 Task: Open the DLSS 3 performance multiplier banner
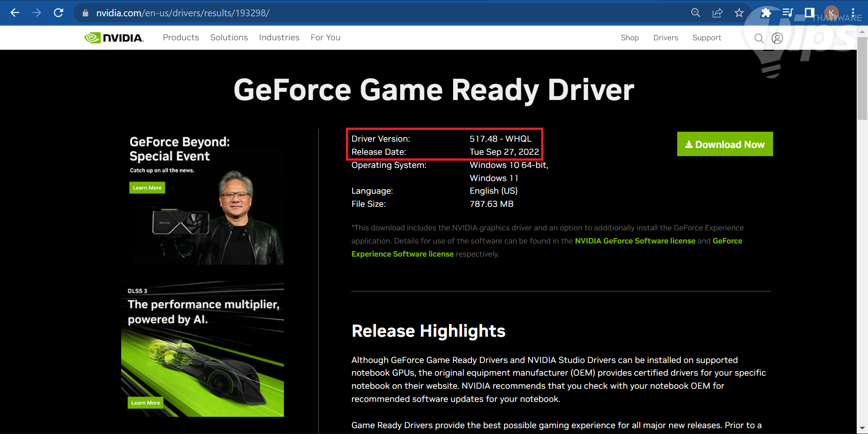point(203,349)
